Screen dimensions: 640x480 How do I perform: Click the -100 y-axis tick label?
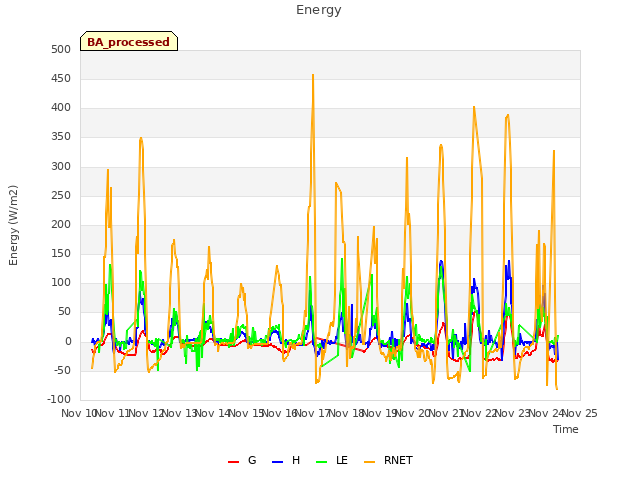coord(59,399)
